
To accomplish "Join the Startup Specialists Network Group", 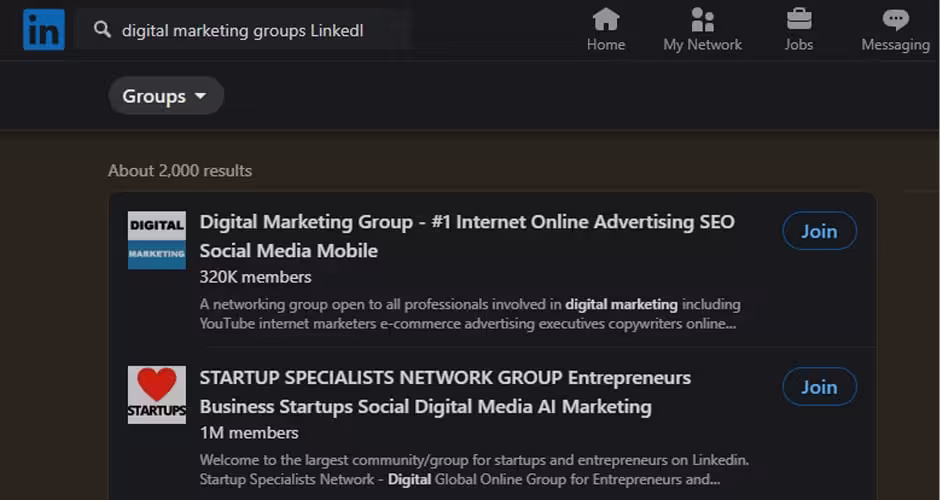I will (x=819, y=387).
